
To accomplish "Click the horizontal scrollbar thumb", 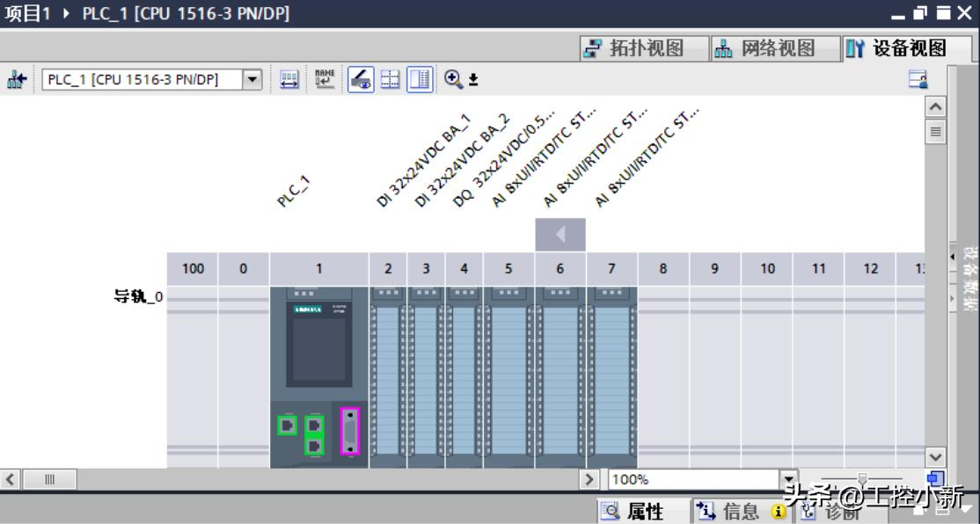I will (x=49, y=480).
